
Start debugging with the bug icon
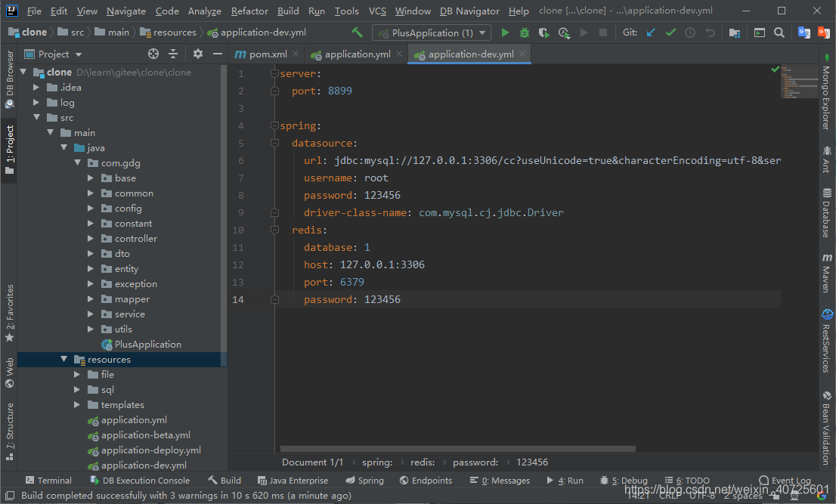click(525, 32)
